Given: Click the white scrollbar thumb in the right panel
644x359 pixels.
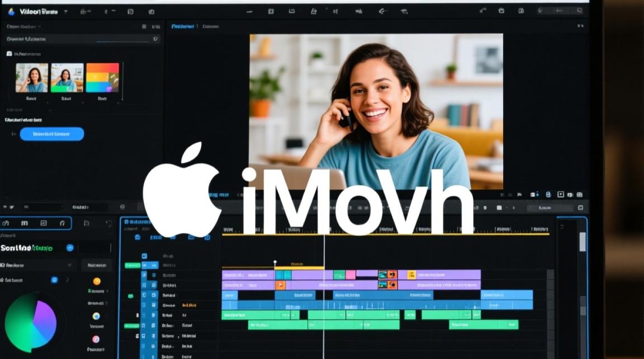Looking at the screenshot, I should (583, 242).
